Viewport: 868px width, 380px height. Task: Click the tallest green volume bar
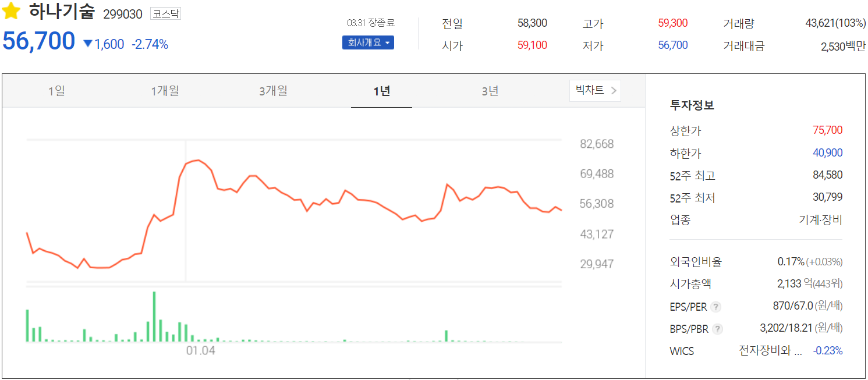(x=154, y=317)
